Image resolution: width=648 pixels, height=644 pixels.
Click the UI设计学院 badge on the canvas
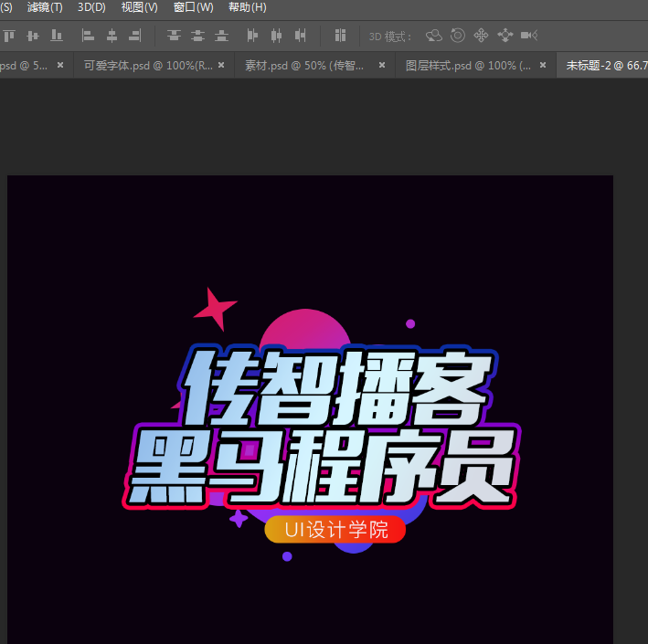coord(335,530)
